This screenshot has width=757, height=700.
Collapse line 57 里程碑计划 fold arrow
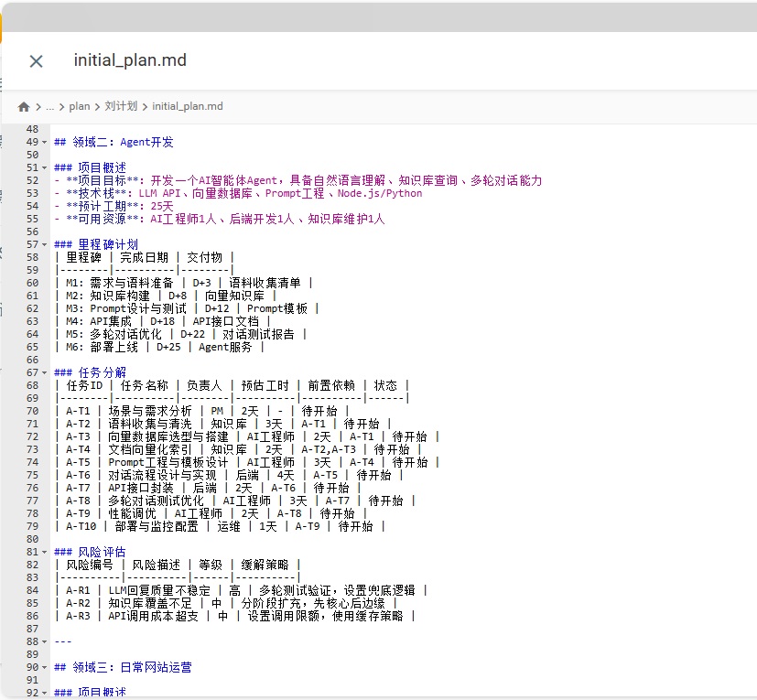point(45,244)
